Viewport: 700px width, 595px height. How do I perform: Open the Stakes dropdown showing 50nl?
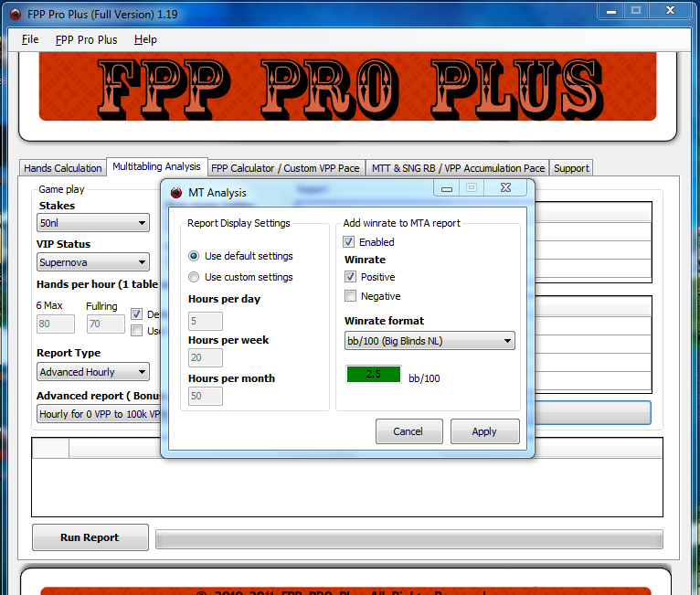click(93, 223)
